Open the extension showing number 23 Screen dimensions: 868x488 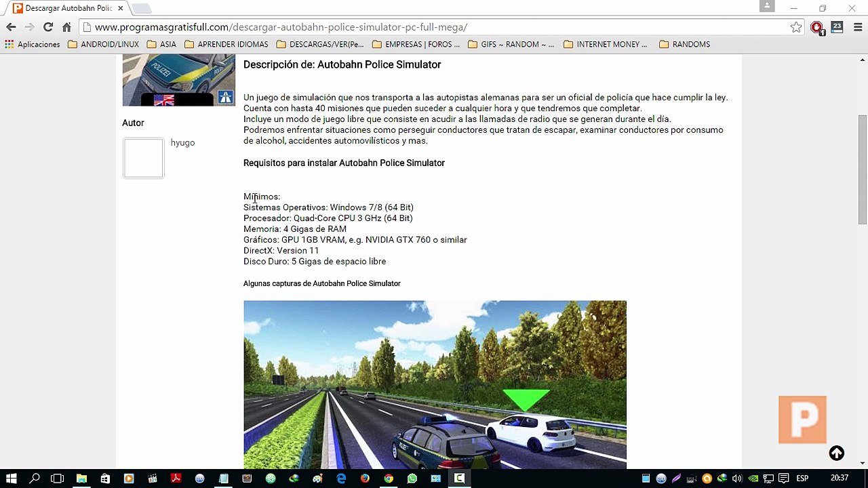[837, 27]
